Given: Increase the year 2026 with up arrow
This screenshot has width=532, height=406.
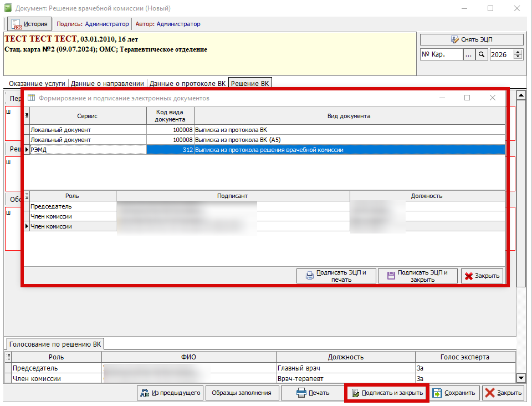Looking at the screenshot, I should [x=518, y=52].
